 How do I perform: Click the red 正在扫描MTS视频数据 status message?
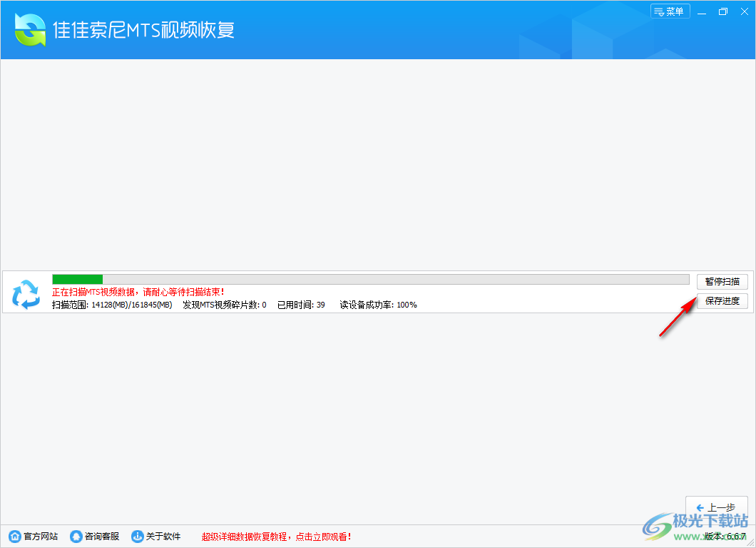point(138,292)
